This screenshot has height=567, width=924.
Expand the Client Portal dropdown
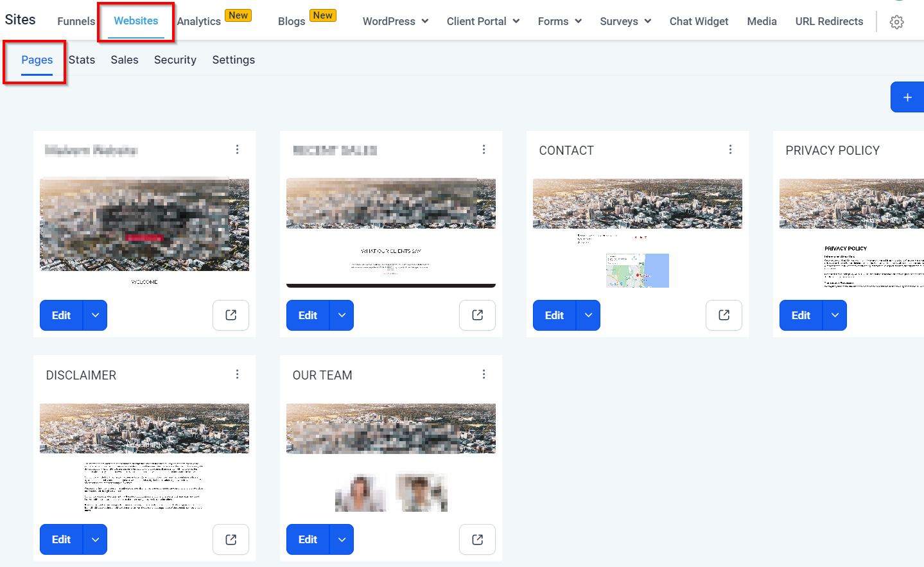(x=483, y=21)
